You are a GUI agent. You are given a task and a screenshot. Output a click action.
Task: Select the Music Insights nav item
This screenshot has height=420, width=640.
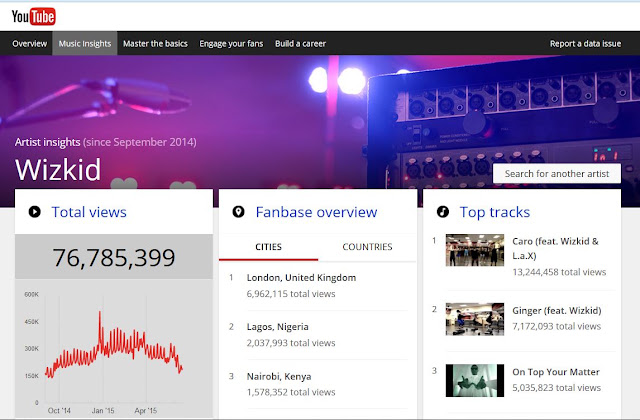[x=85, y=43]
